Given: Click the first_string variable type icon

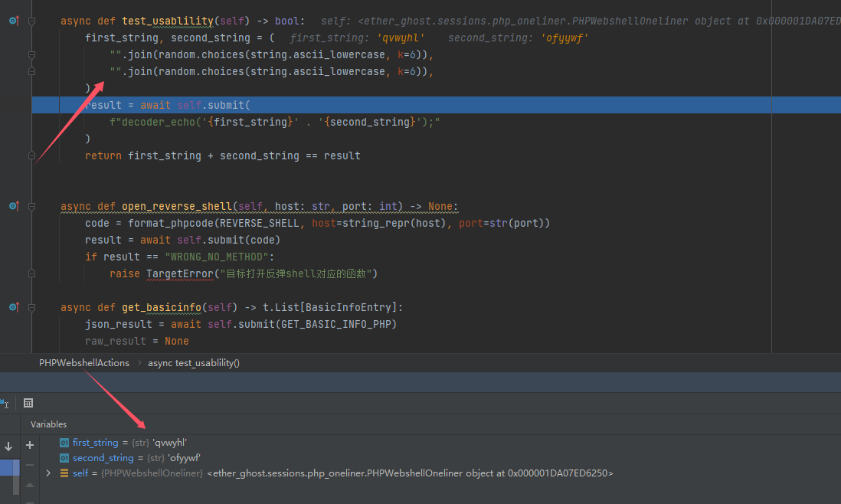Looking at the screenshot, I should click(x=64, y=443).
